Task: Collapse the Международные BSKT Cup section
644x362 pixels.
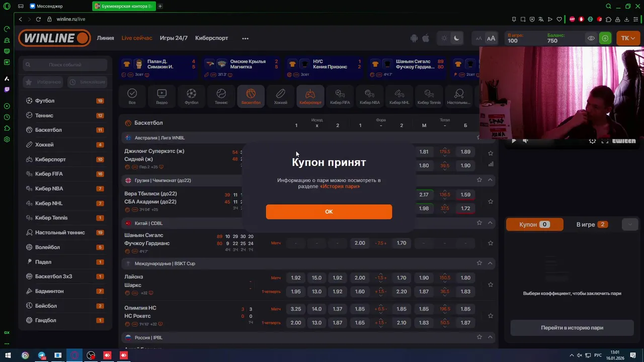Action: 490,263
